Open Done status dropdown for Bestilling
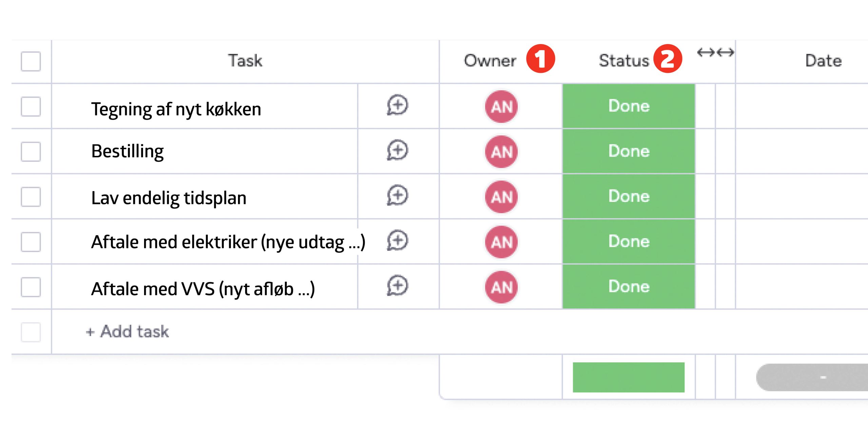This screenshot has height=448, width=868. 629,151
